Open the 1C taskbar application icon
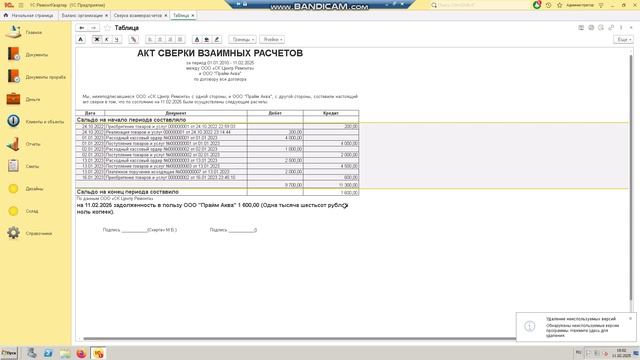The width and height of the screenshot is (640, 360). point(98,353)
